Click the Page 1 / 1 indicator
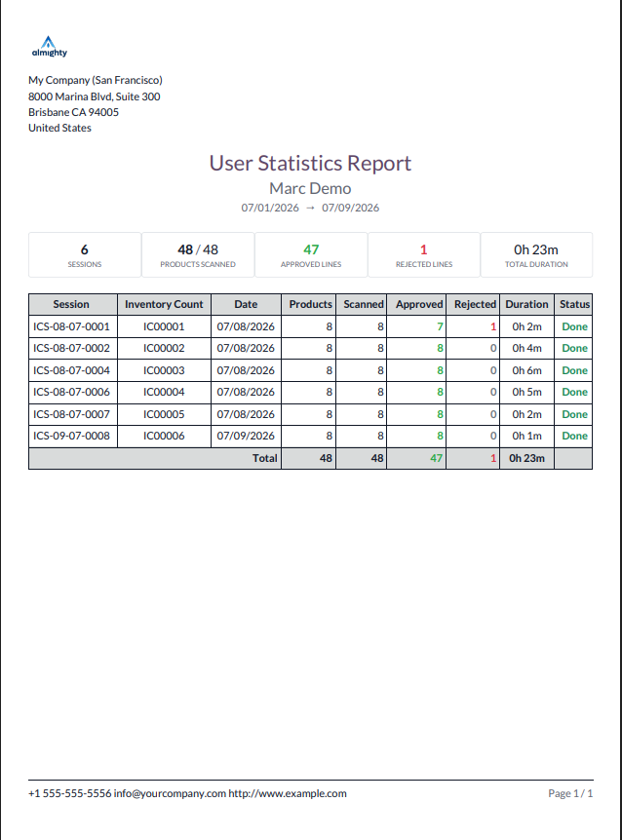This screenshot has height=840, width=622. (570, 793)
